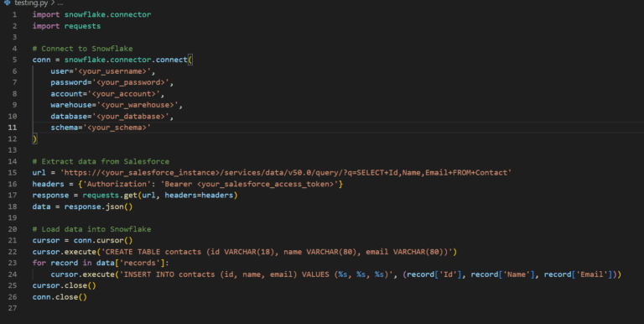Click line number 22 in the gutter
644x324 pixels.
pyautogui.click(x=13, y=252)
